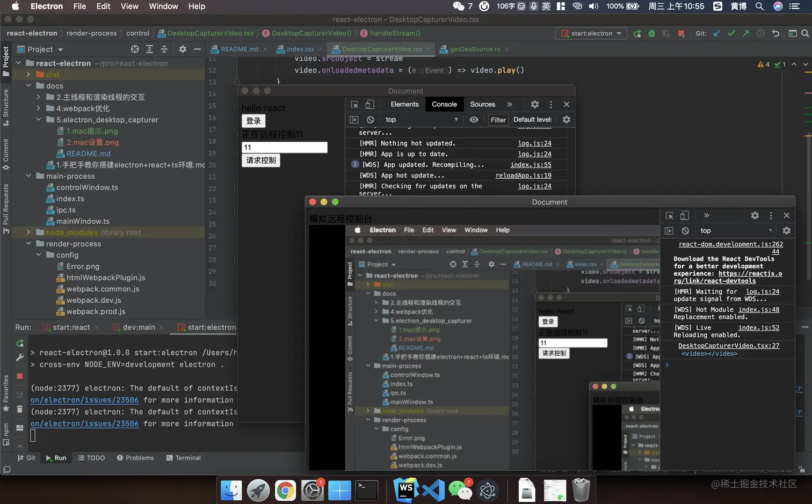Collapse the config folder under render-process
812x504 pixels.
[39, 255]
